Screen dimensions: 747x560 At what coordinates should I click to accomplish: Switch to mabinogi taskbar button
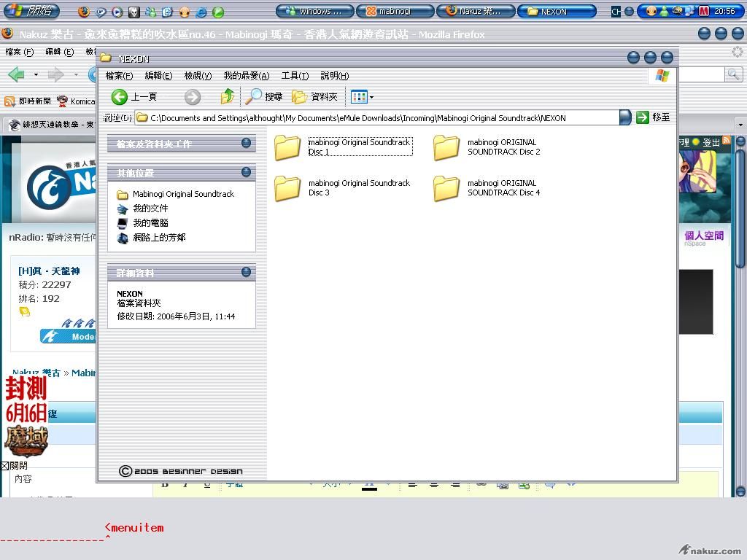(x=395, y=11)
